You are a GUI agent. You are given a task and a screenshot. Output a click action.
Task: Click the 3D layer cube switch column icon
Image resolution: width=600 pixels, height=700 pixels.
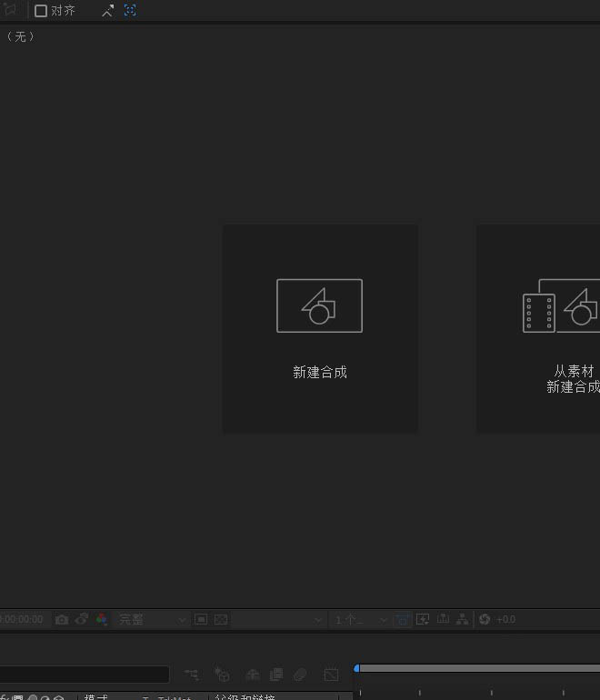59,698
